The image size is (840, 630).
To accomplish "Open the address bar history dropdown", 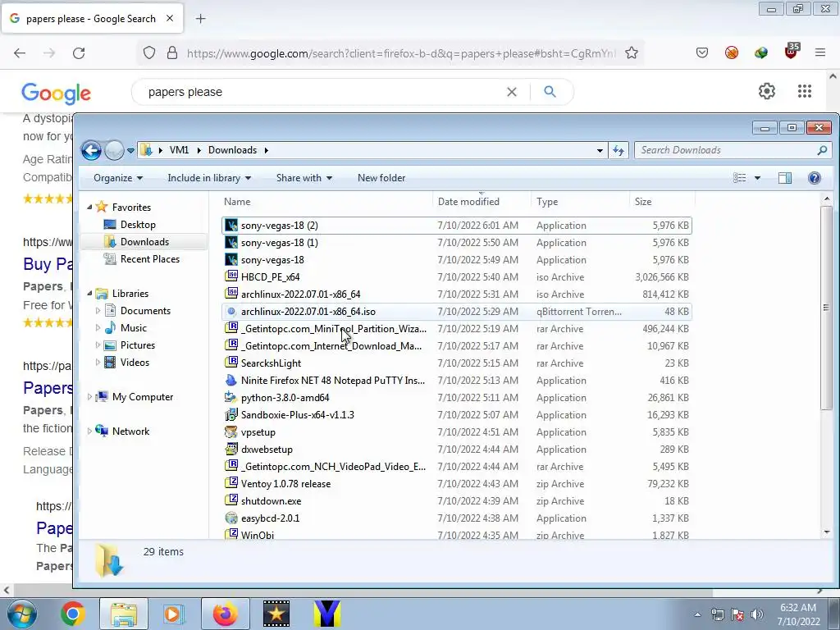I will tap(600, 151).
